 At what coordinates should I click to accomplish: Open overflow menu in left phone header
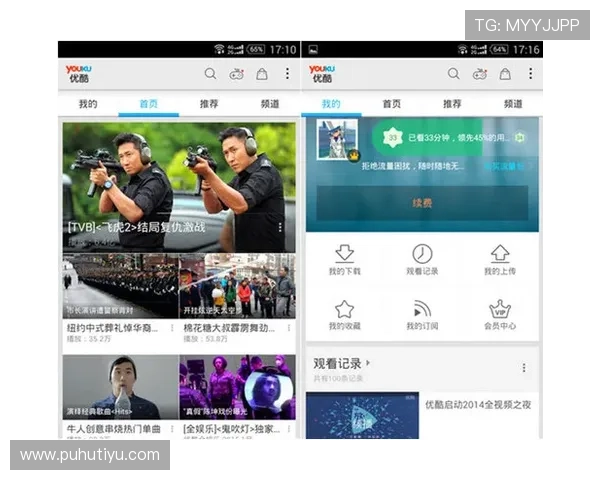pos(287,73)
